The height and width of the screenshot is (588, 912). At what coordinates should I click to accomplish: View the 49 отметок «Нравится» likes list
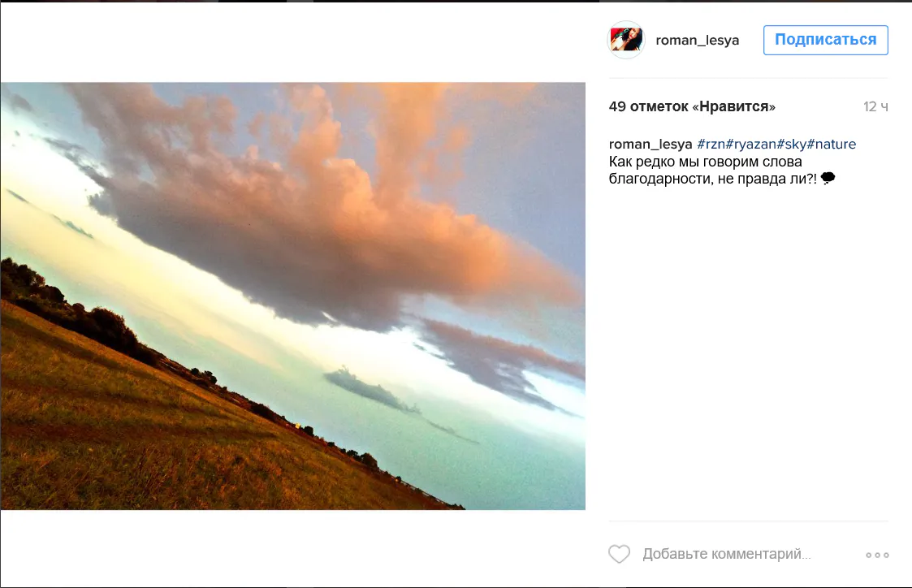(692, 106)
